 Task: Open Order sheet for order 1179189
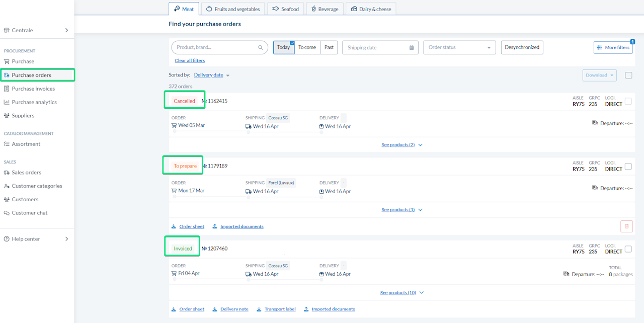click(x=188, y=226)
